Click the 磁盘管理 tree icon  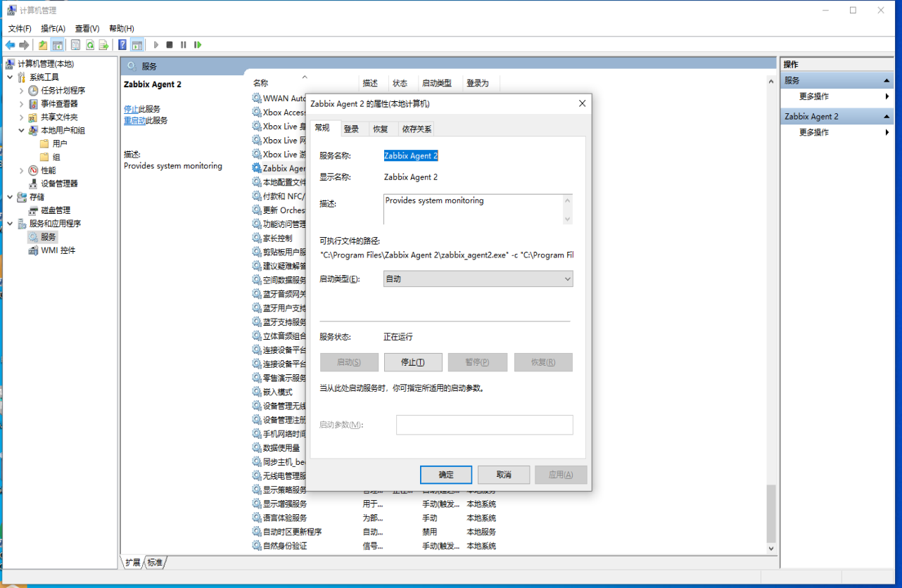[33, 210]
